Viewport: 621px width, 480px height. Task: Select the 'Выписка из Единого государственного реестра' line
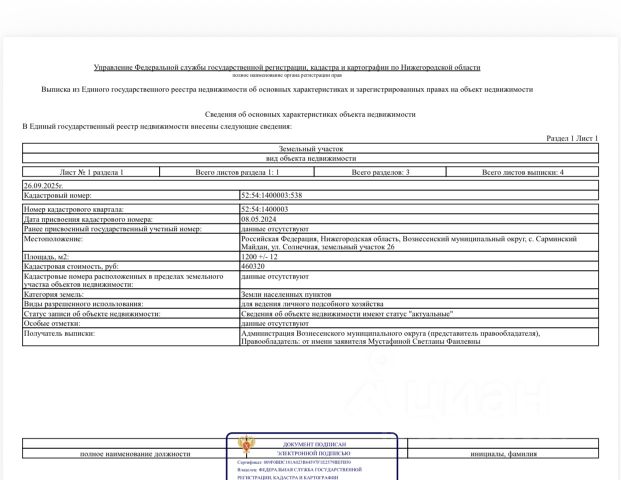coord(287,90)
